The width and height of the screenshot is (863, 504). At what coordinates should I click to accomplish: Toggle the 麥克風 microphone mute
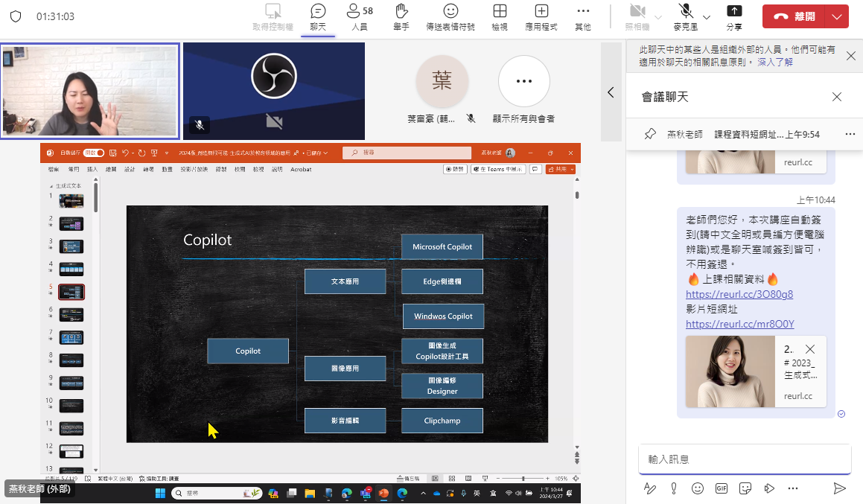pyautogui.click(x=685, y=17)
